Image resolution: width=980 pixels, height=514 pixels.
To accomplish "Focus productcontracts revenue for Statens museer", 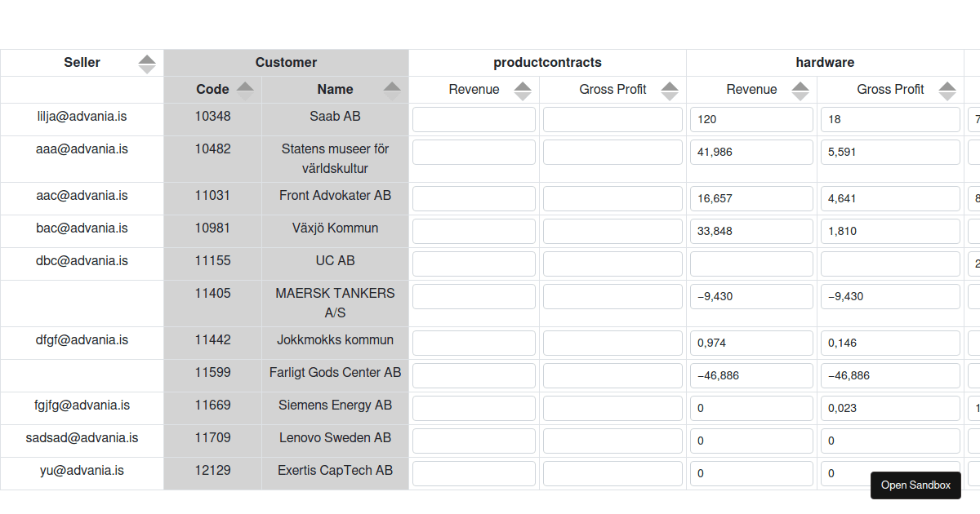I will (x=474, y=152).
